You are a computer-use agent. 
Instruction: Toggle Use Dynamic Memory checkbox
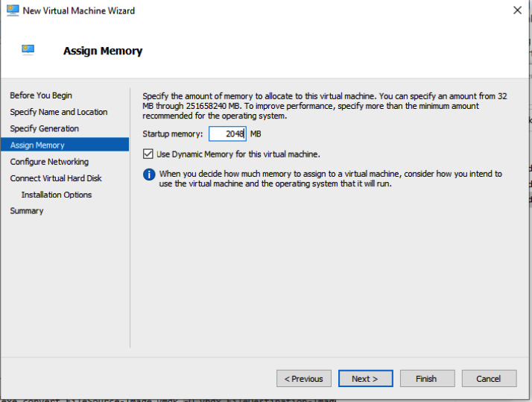click(148, 154)
